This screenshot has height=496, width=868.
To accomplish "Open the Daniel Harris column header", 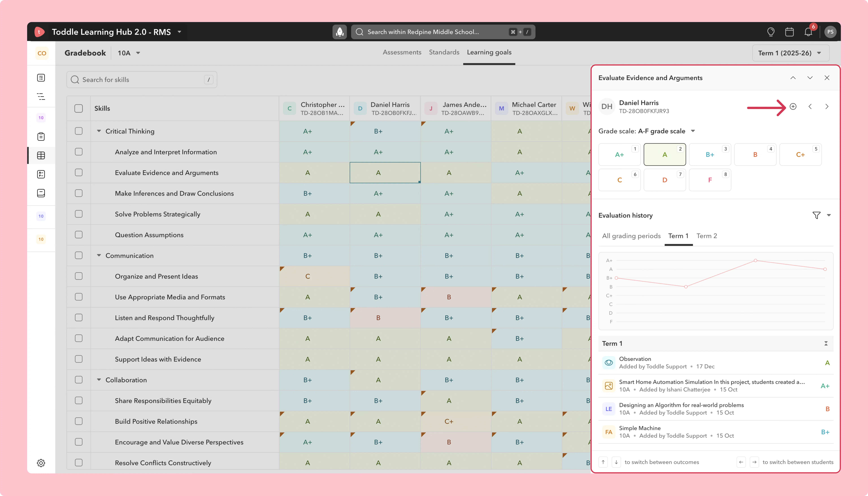I will click(385, 108).
